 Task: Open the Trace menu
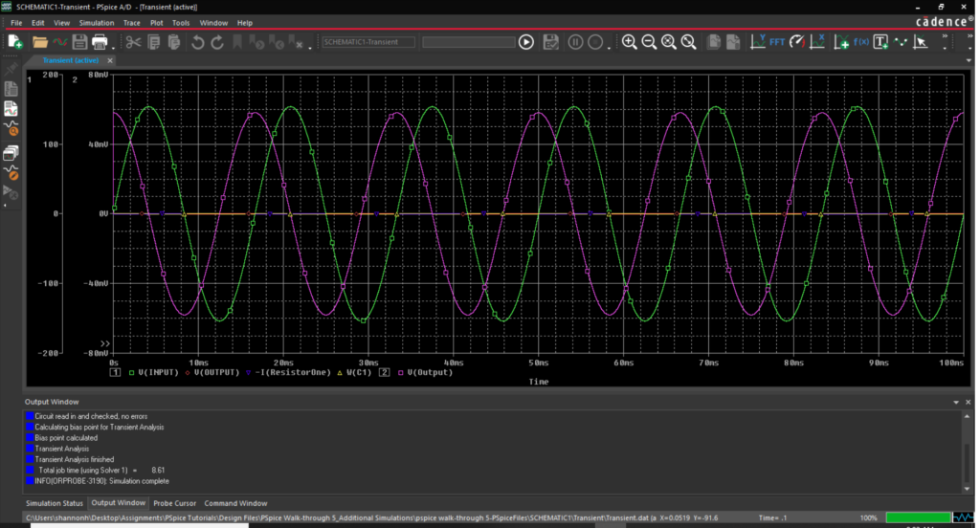[x=132, y=23]
